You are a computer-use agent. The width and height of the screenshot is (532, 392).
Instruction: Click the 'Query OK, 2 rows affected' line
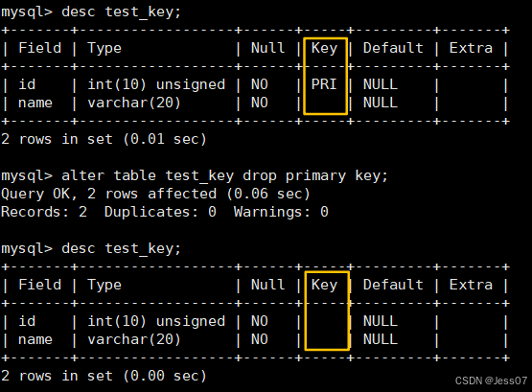click(155, 194)
